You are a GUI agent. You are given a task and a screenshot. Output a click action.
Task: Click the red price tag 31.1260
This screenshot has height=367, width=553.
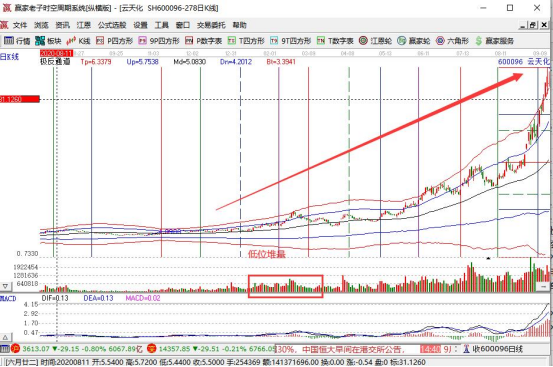coord(19,99)
